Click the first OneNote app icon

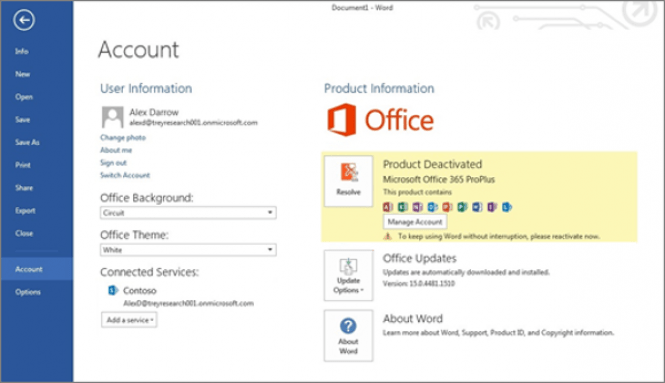(x=417, y=207)
